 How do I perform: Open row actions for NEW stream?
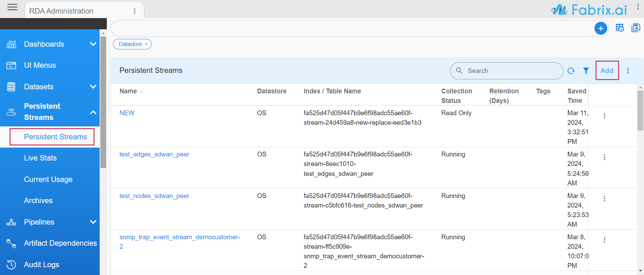pyautogui.click(x=604, y=116)
